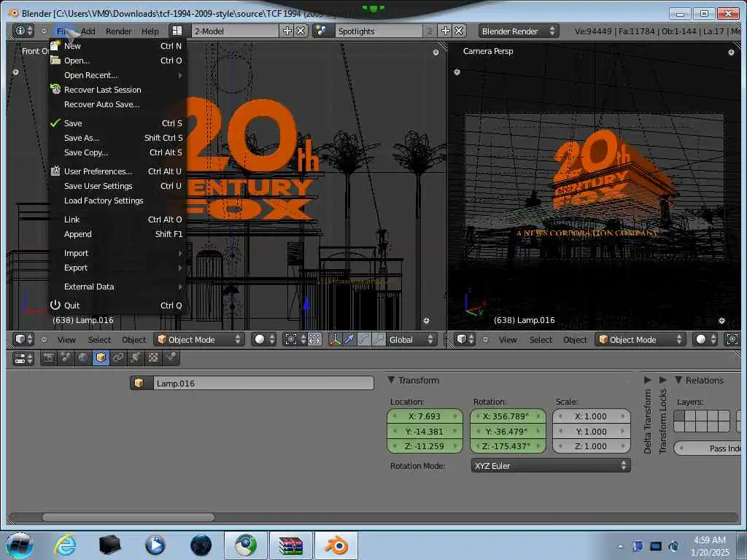Open the Export submenu
The image size is (747, 560).
(x=117, y=268)
